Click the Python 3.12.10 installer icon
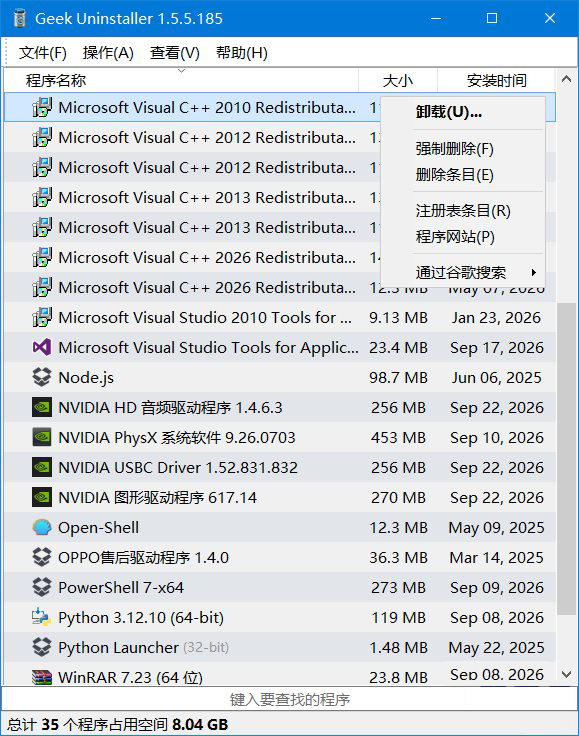579x736 pixels. pyautogui.click(x=42, y=618)
